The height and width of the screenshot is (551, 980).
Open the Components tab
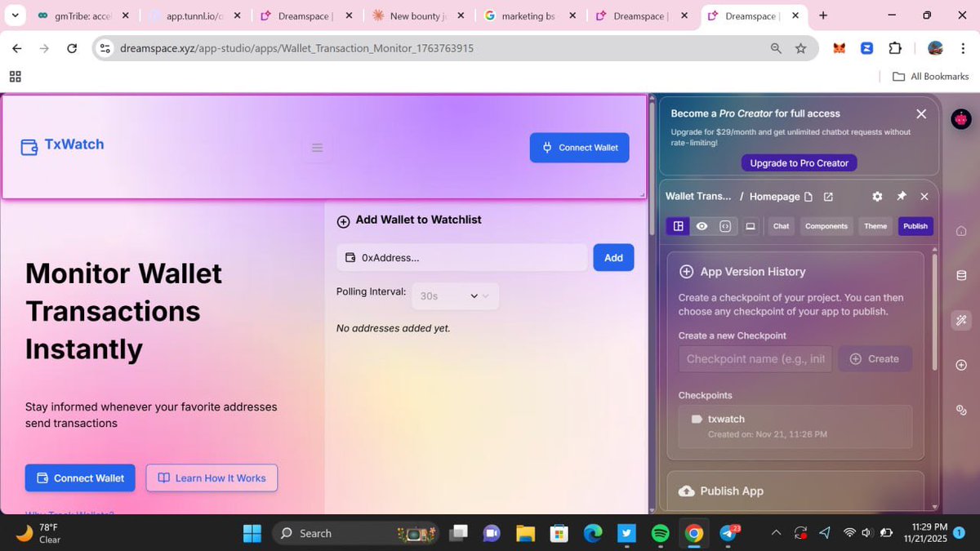point(826,226)
